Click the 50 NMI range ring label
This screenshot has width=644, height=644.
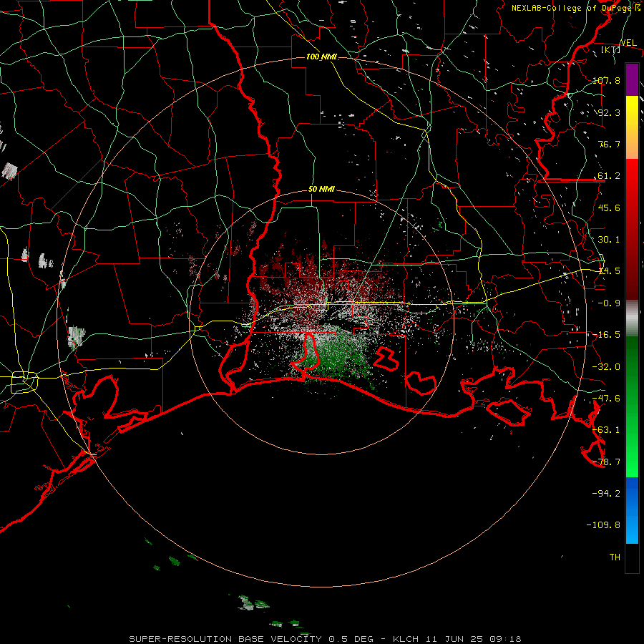pos(321,189)
